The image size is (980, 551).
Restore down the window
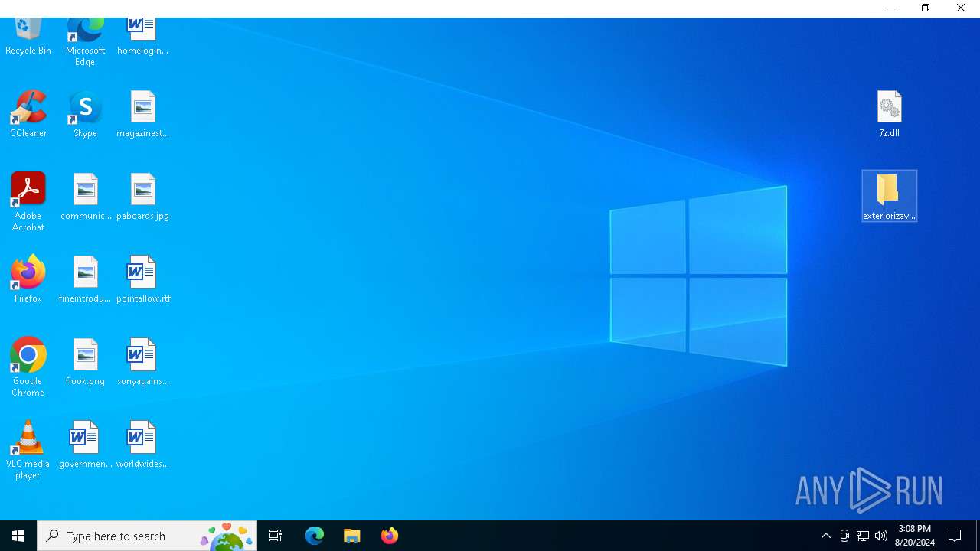click(x=926, y=8)
